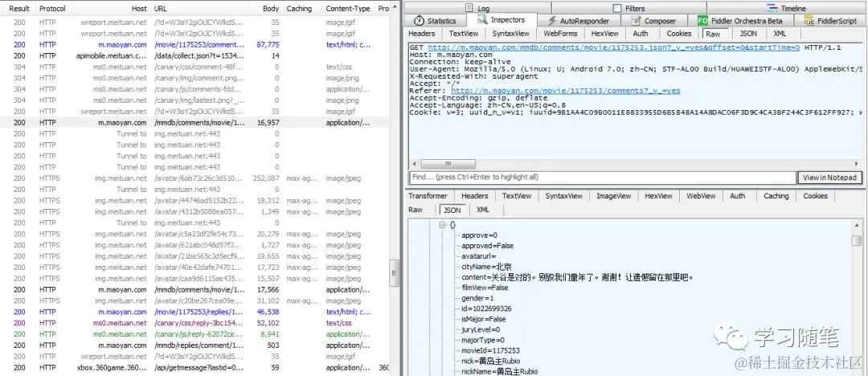This screenshot has height=376, width=868.
Task: Select the id=1022699326 JSON node
Action: (486, 309)
